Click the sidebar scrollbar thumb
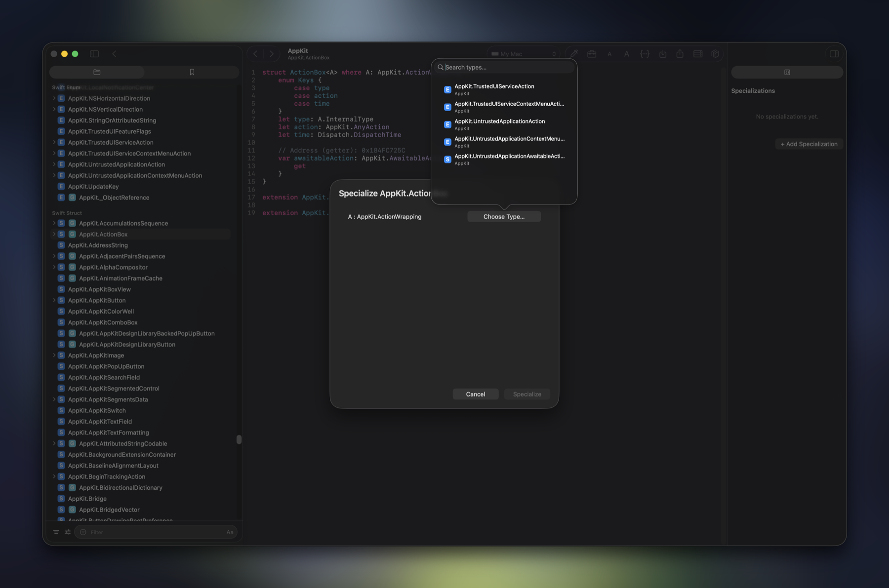Viewport: 889px width, 588px height. pyautogui.click(x=239, y=439)
